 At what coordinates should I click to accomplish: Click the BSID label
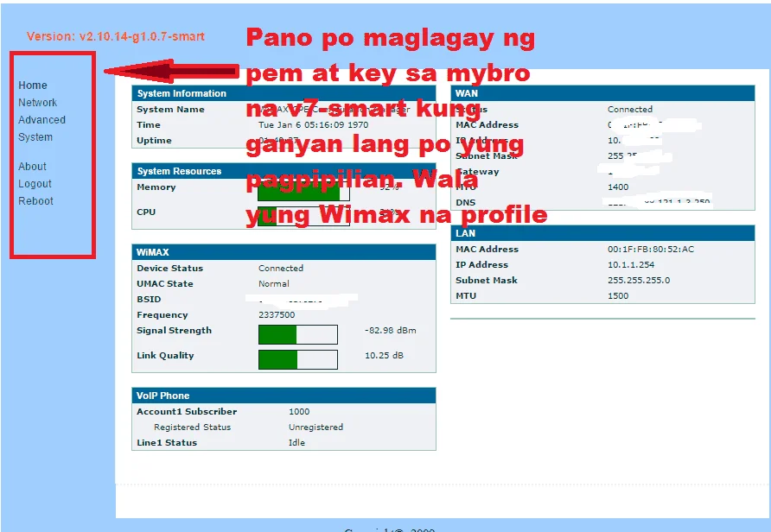tap(149, 299)
